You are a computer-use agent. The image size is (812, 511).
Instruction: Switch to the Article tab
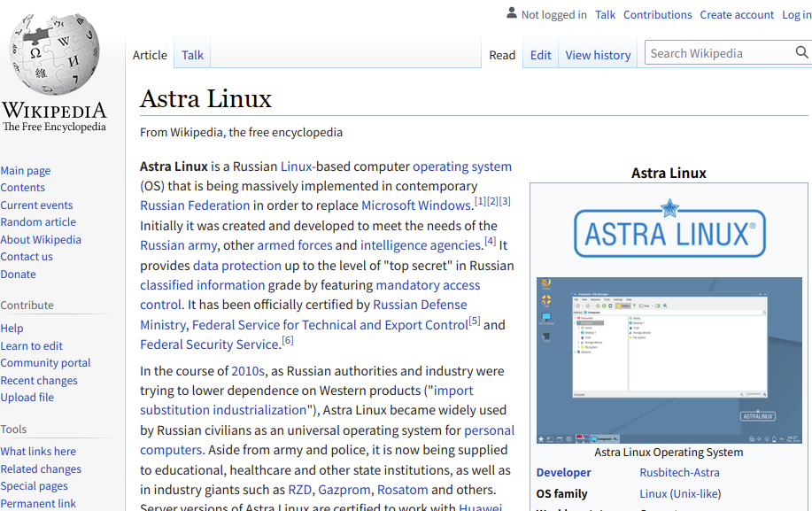[x=150, y=55]
